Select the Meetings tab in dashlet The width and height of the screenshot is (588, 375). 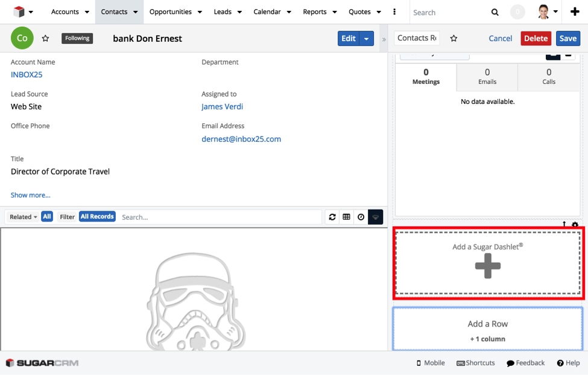[426, 77]
